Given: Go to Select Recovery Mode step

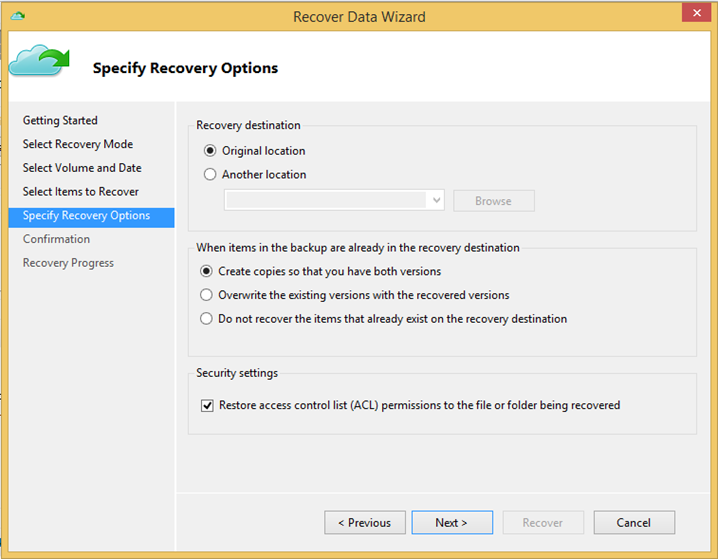Looking at the screenshot, I should click(x=78, y=144).
